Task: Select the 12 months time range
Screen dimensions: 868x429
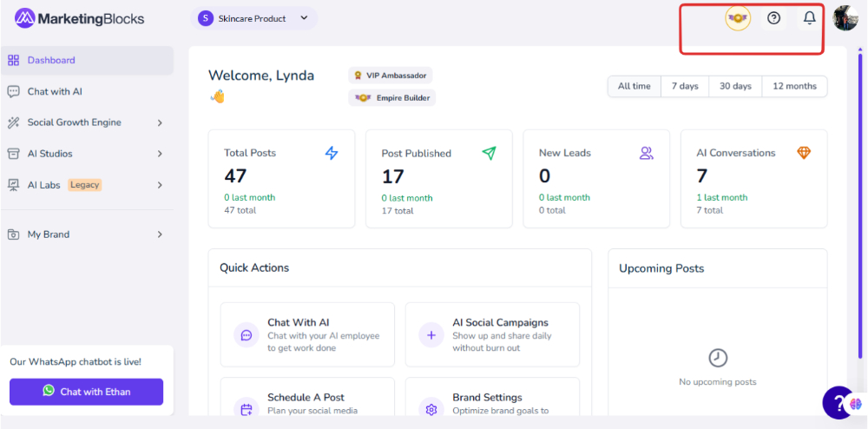Action: point(794,86)
